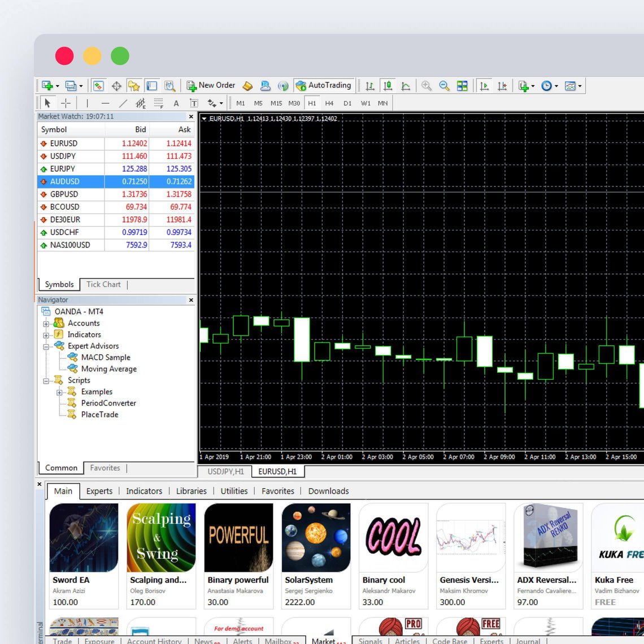Click the MACD Sample expert advisor
This screenshot has width=644, height=644.
tap(105, 357)
